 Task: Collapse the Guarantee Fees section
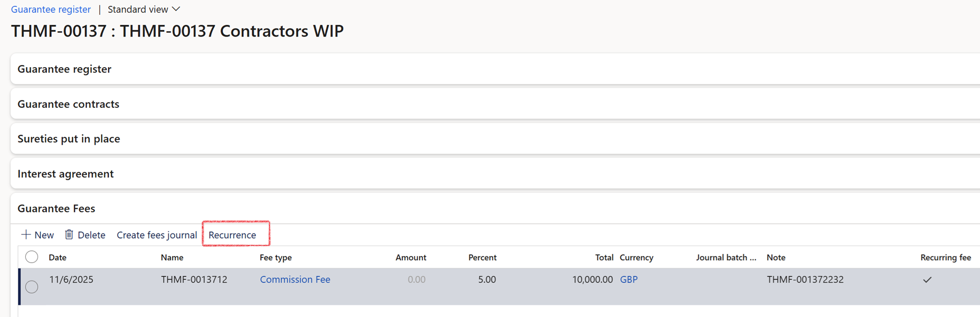click(x=56, y=209)
